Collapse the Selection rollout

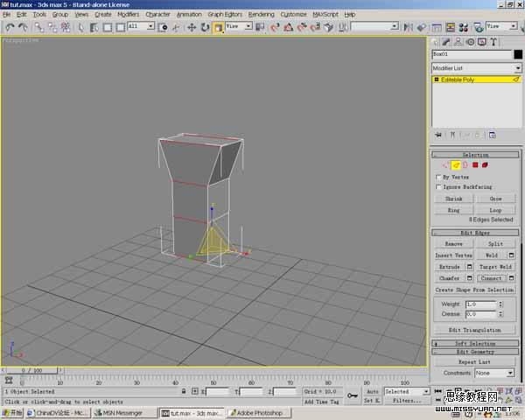coord(475,155)
